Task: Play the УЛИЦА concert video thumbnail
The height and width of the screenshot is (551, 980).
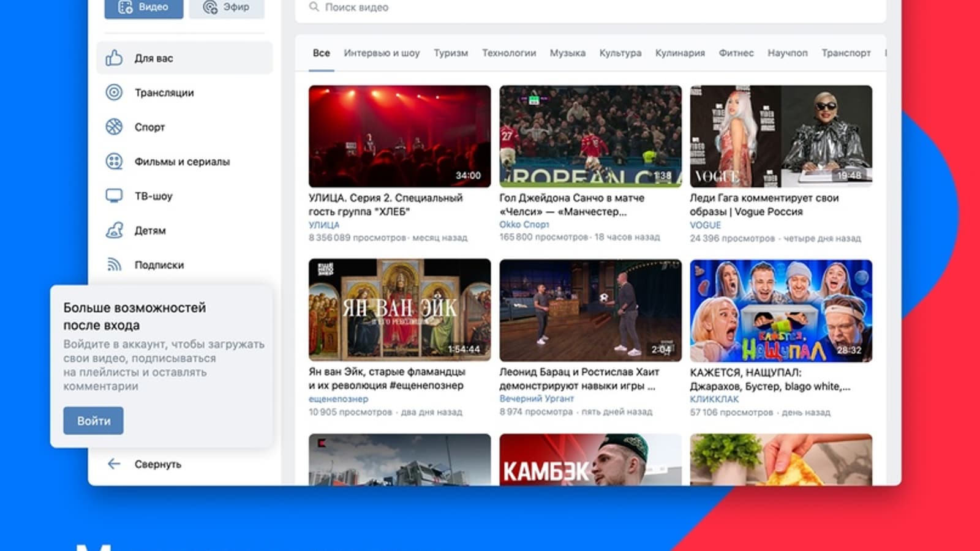Action: coord(399,136)
